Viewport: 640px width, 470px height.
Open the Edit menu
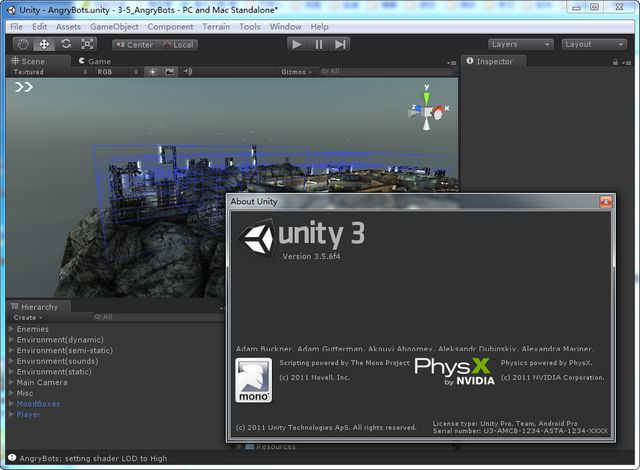(x=39, y=27)
